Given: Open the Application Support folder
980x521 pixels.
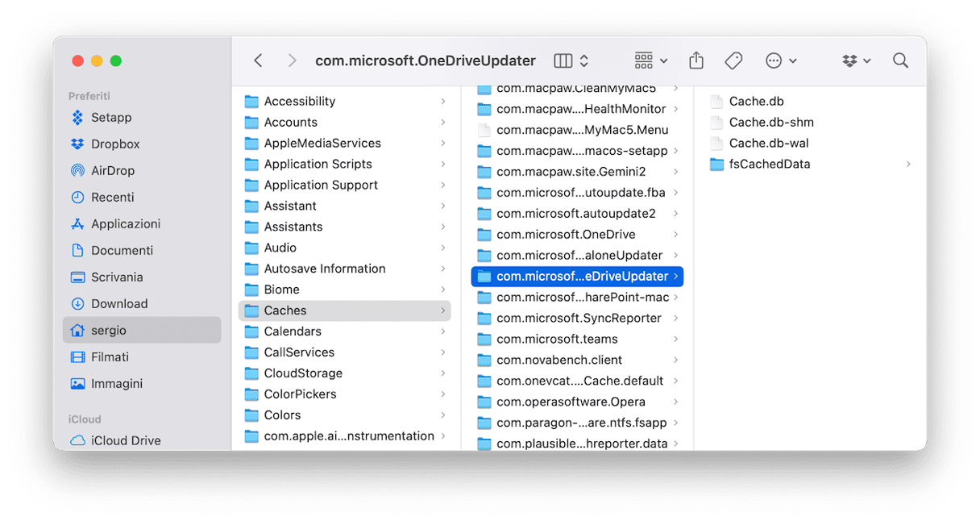Looking at the screenshot, I should coord(321,185).
